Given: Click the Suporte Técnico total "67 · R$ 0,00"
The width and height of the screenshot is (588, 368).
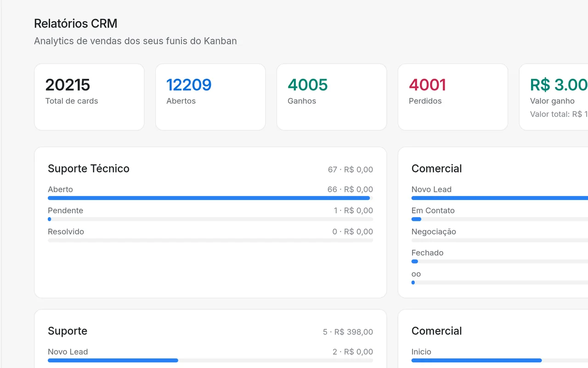Looking at the screenshot, I should pyautogui.click(x=351, y=170).
